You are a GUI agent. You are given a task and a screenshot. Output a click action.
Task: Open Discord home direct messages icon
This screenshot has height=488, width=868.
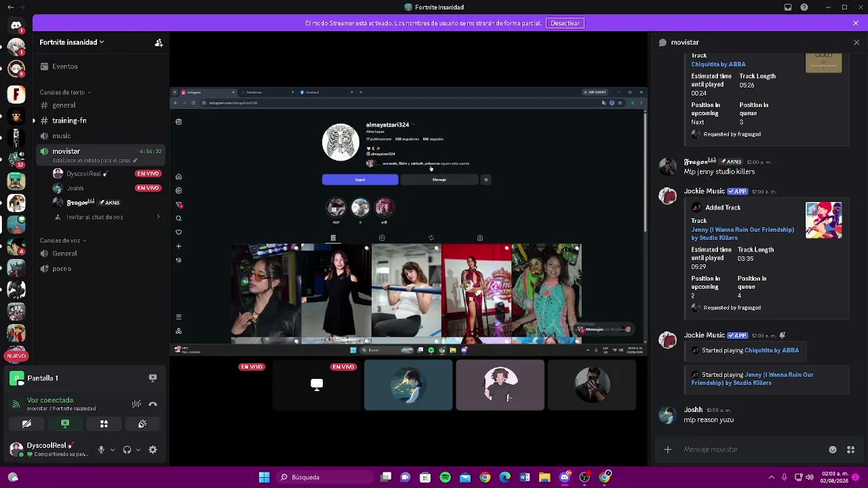click(16, 26)
